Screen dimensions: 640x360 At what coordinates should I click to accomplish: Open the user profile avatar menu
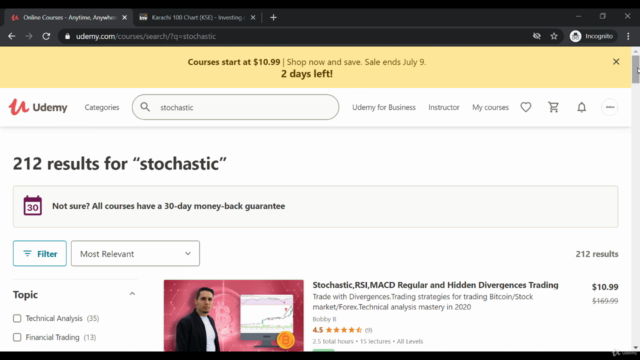610,107
